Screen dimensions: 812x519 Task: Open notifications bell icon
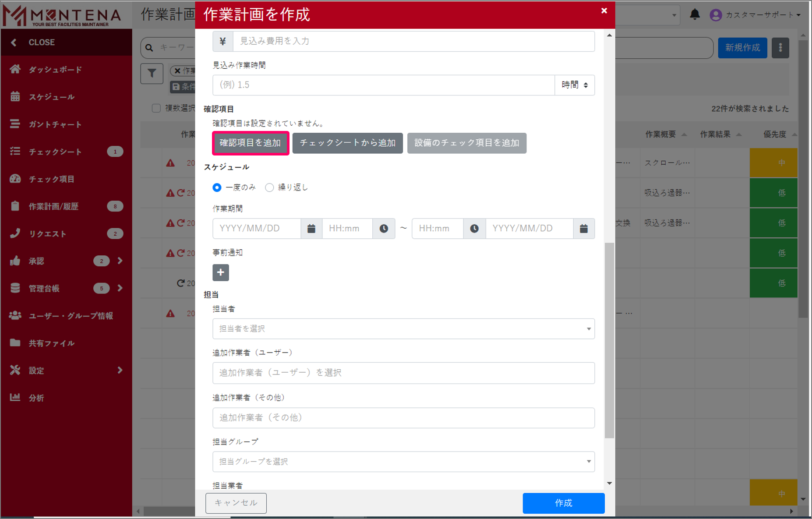click(695, 15)
